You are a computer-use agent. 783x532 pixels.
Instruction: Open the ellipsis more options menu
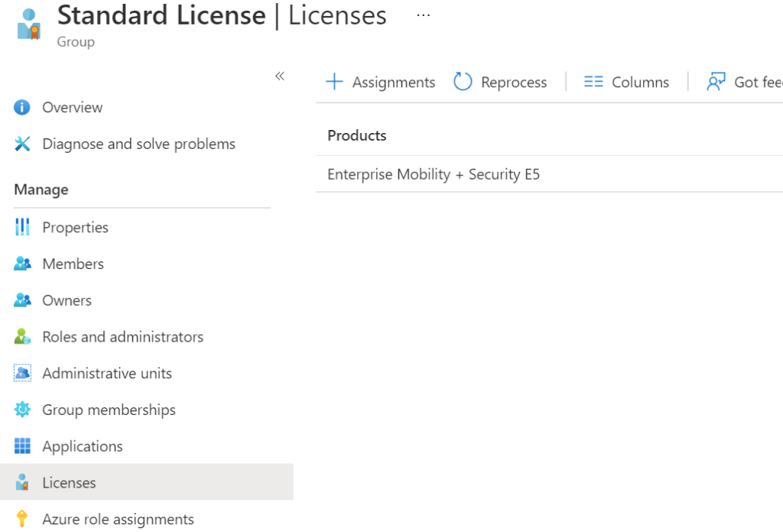(423, 15)
